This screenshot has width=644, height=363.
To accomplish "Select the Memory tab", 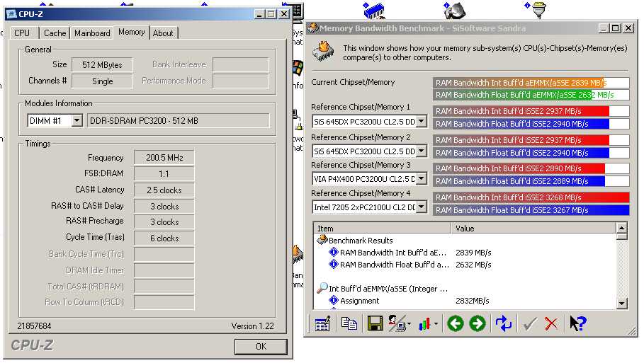I will (x=132, y=32).
